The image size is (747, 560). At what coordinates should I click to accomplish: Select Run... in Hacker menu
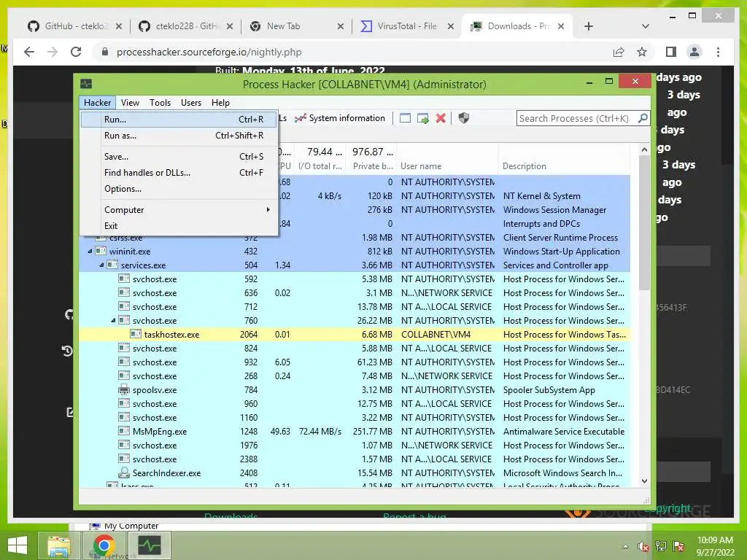179,120
